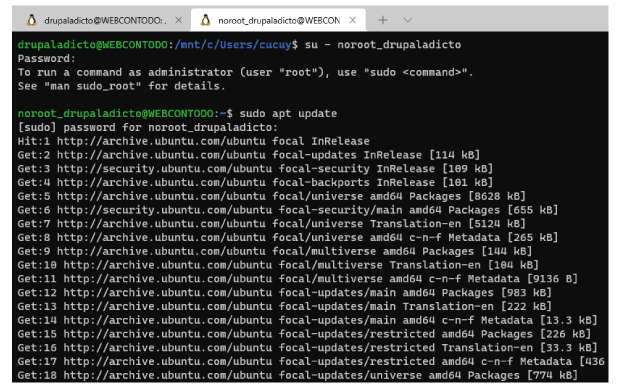Click the 'Get:3' focal-security InRelease line
This screenshot has width=620, height=387.
[x=255, y=169]
